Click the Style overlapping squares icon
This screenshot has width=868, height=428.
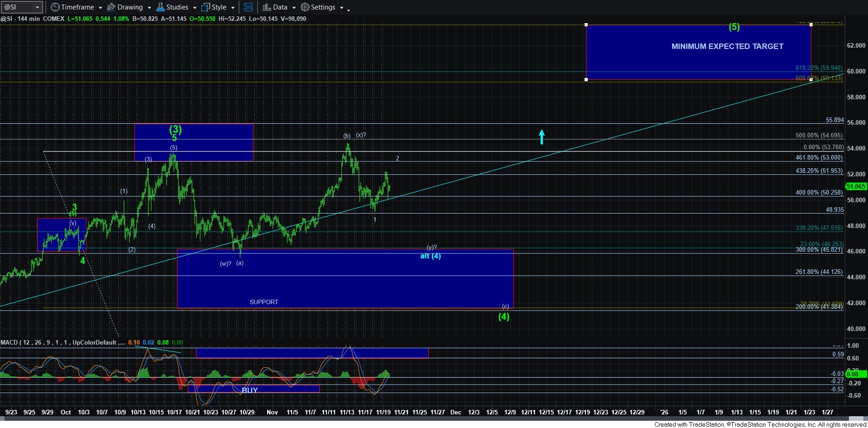[x=206, y=7]
